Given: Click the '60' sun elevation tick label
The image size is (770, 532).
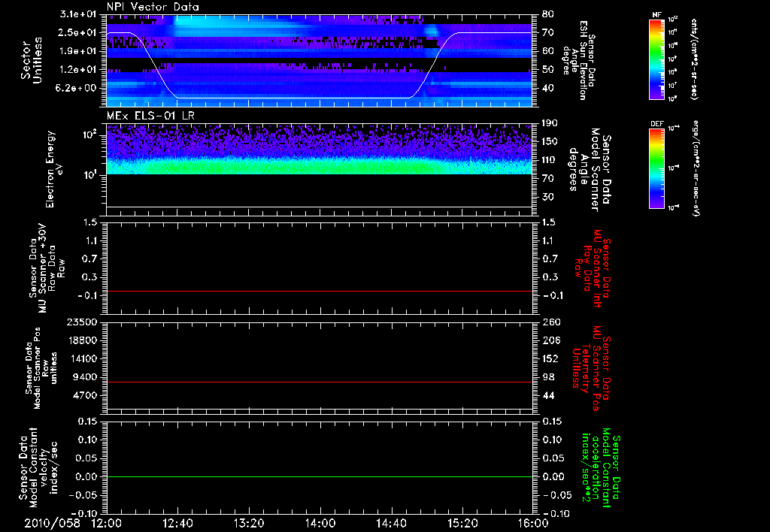Looking at the screenshot, I should (x=547, y=51).
